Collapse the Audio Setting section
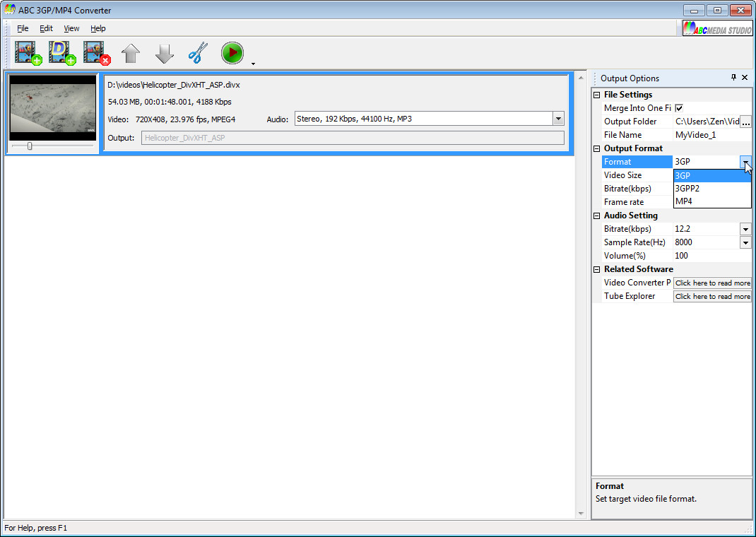 597,216
